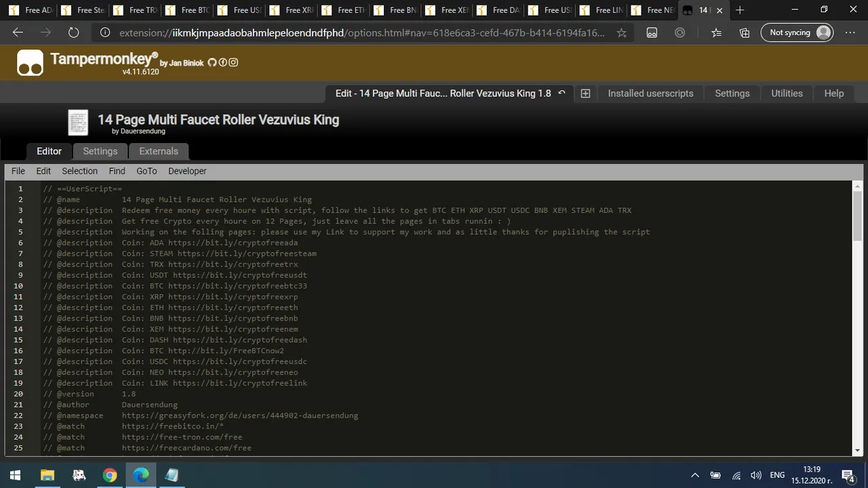Refresh the page with the reload button
Screen dimensions: 868x488
pos(73,33)
